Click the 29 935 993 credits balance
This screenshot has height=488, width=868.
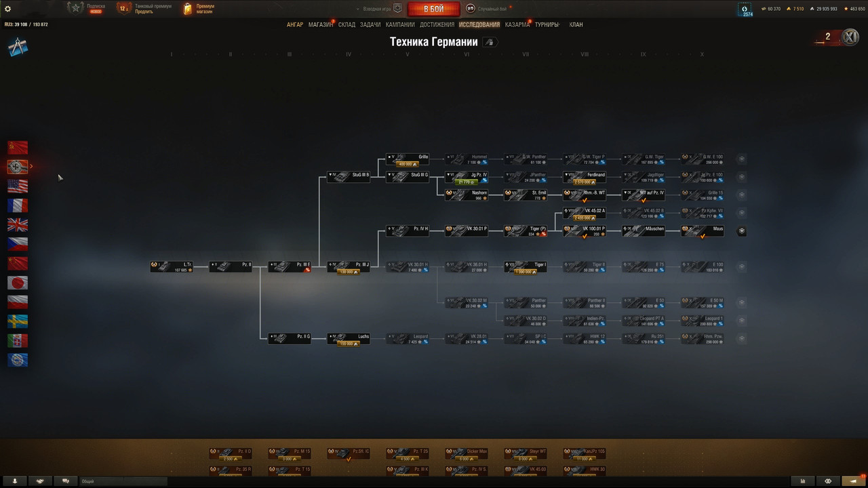point(824,9)
